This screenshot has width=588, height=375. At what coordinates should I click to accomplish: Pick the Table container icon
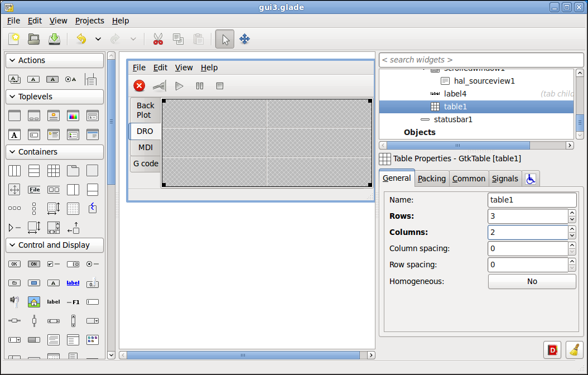[54, 171]
